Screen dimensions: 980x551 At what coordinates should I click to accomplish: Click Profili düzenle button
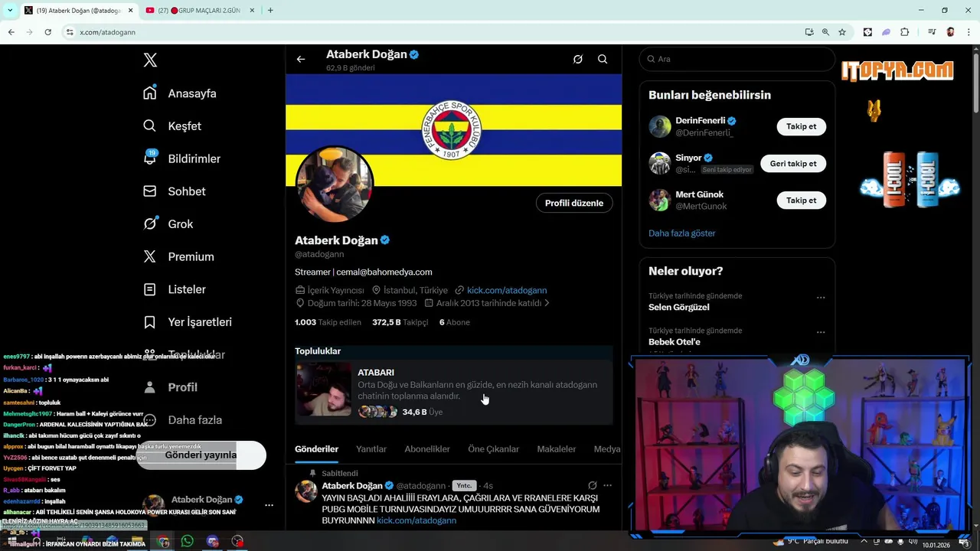[574, 203]
